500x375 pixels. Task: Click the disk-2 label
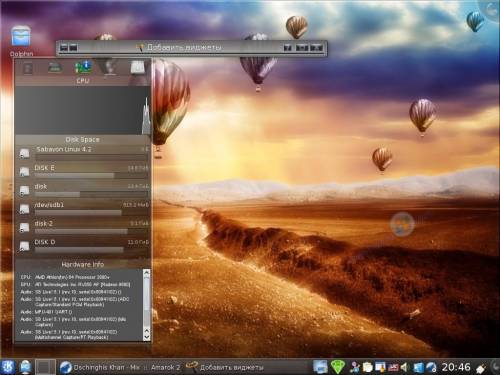(x=44, y=223)
